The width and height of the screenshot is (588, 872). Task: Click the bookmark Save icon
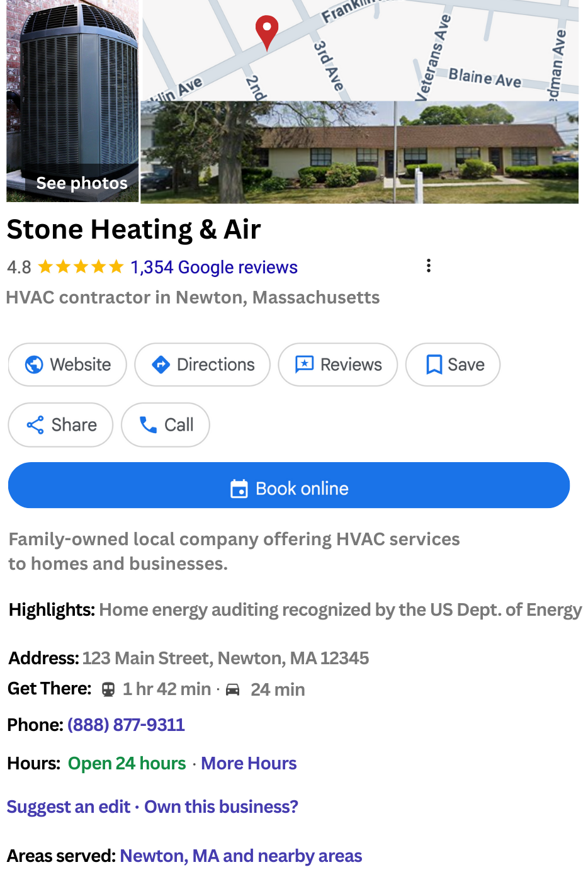click(434, 365)
